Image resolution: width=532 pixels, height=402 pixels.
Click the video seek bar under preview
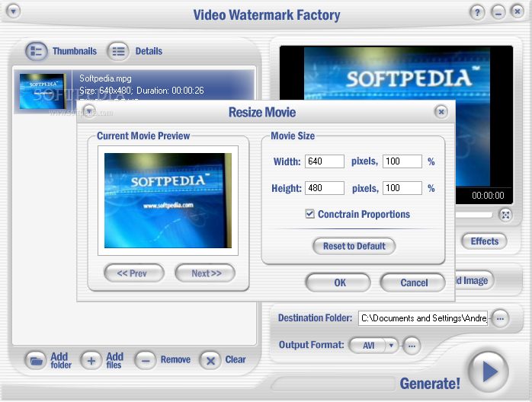tap(473, 215)
